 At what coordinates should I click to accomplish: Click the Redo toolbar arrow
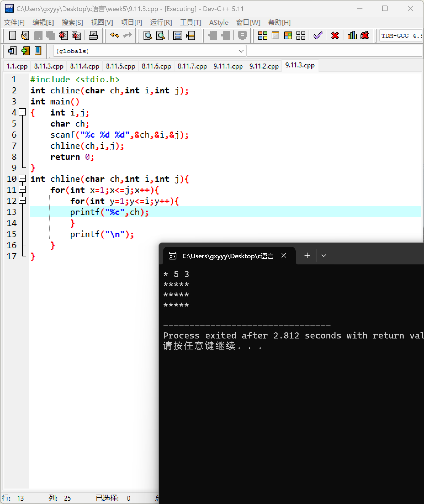(x=127, y=35)
